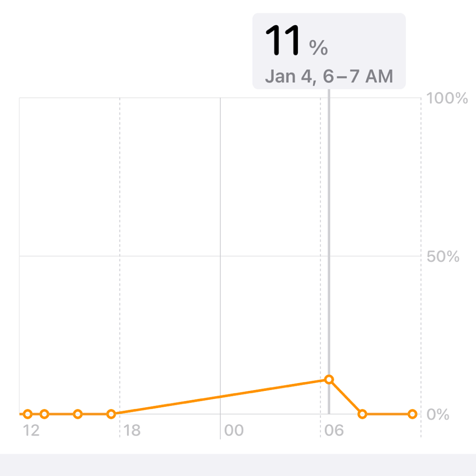Click the gray vertical selection indicator line
This screenshot has height=476, width=476.
[329, 232]
